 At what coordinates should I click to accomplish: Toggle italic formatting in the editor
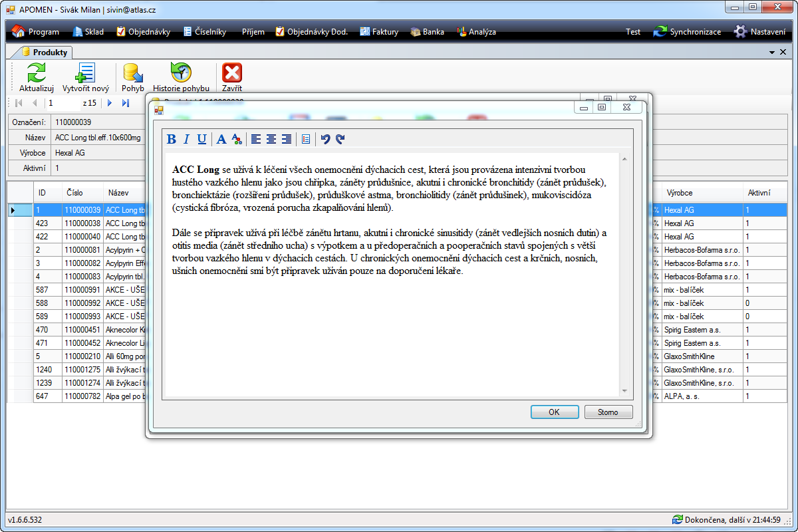coord(186,139)
